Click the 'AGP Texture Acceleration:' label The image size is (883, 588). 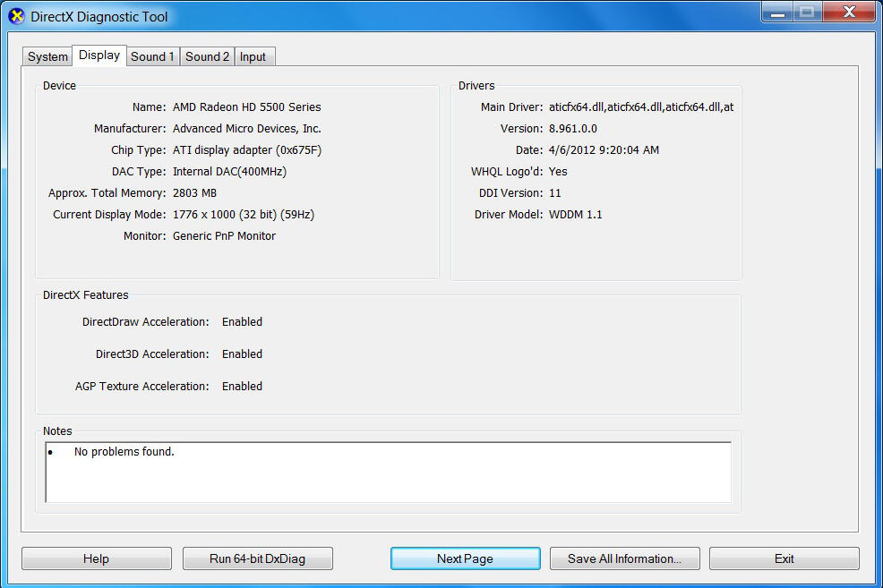[141, 386]
